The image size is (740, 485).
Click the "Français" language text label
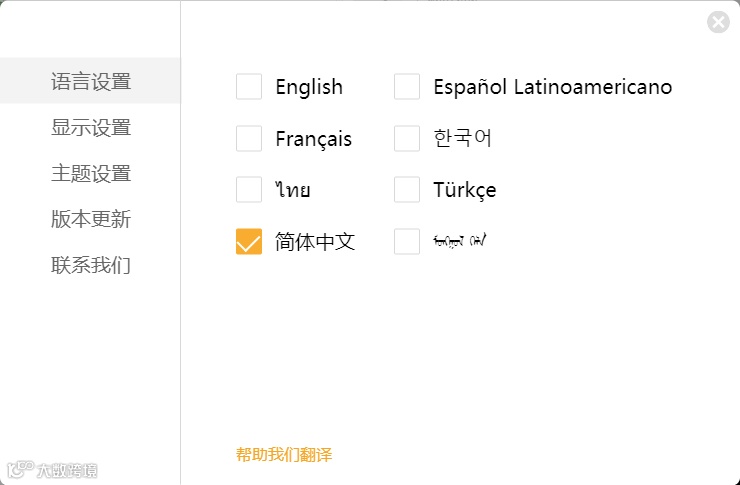tap(314, 138)
